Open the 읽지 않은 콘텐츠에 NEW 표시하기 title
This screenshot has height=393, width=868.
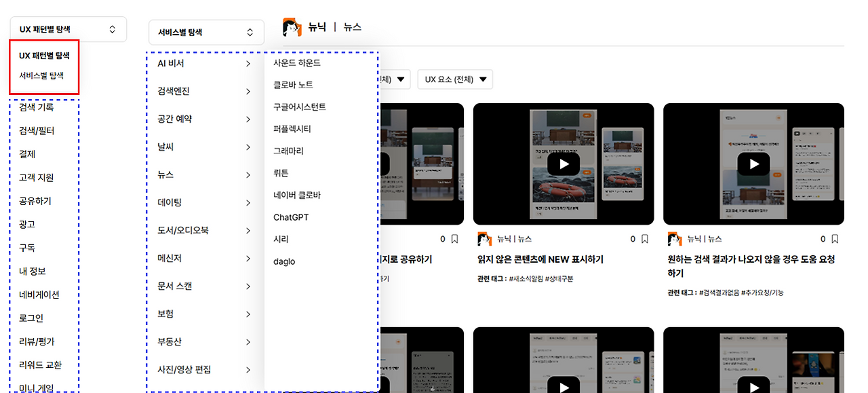coord(540,259)
